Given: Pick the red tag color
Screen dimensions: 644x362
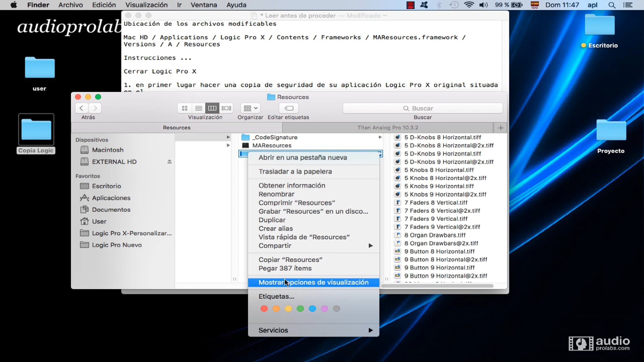Looking at the screenshot, I should pyautogui.click(x=264, y=309).
